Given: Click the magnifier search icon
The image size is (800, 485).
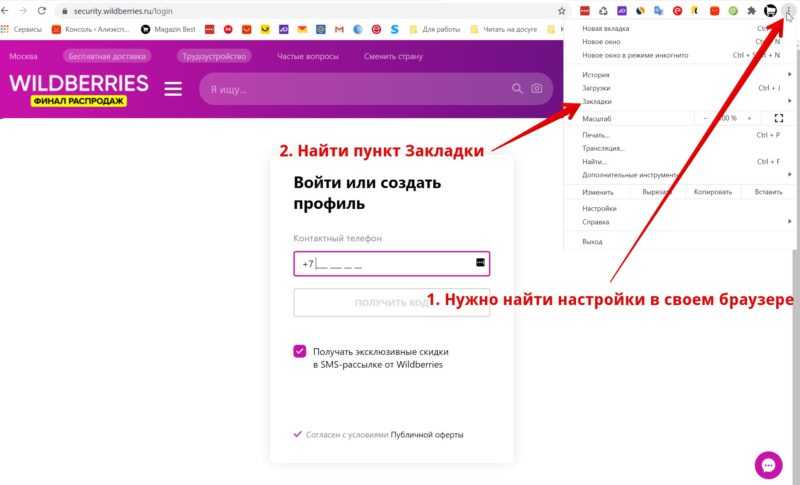Looking at the screenshot, I should pyautogui.click(x=517, y=89).
